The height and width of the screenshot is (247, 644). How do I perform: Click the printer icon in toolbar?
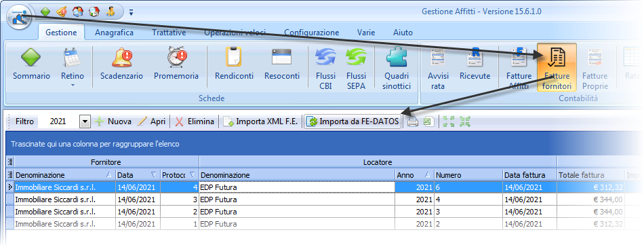[413, 121]
